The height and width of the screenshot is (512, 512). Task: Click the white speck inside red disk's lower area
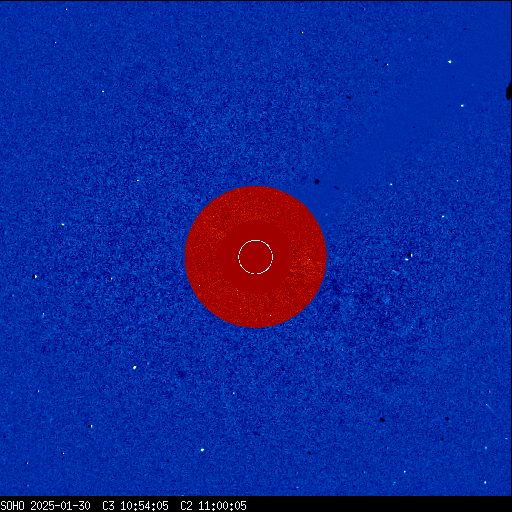[270, 315]
